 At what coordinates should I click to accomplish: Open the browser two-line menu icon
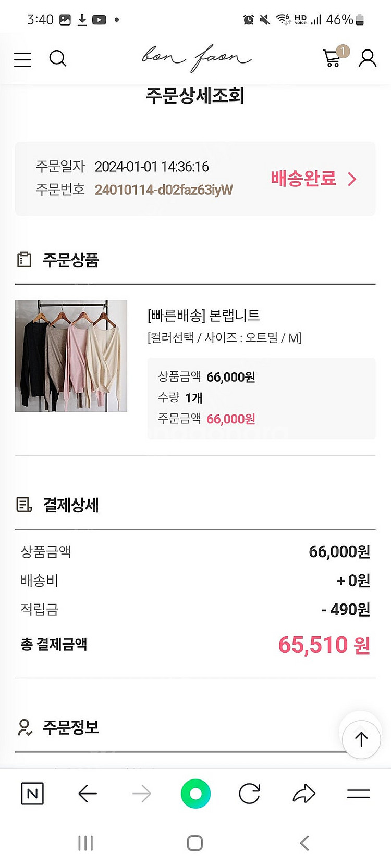[x=359, y=794]
